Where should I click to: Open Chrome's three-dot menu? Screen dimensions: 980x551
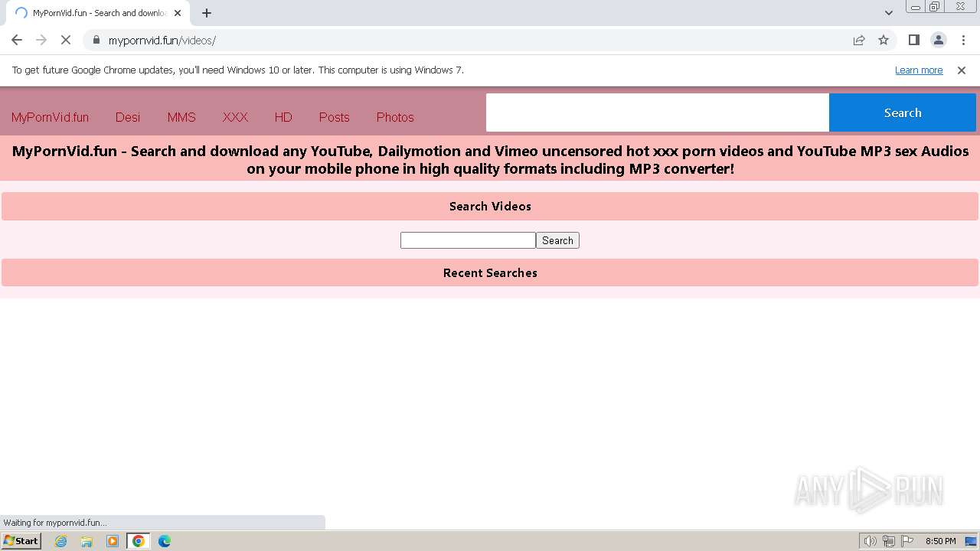963,40
